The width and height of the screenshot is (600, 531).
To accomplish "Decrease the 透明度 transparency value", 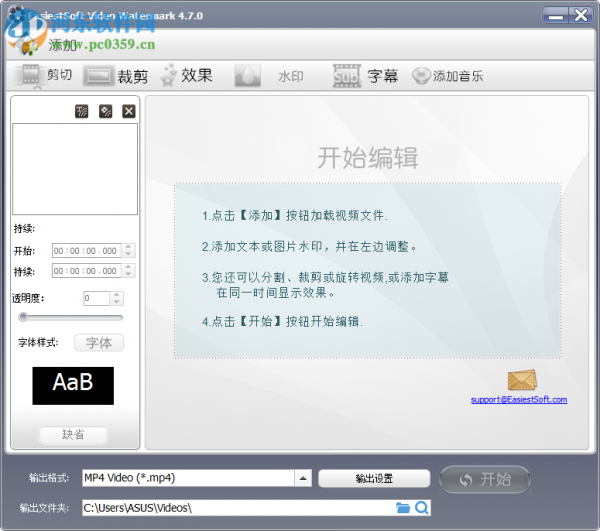I will (x=117, y=302).
